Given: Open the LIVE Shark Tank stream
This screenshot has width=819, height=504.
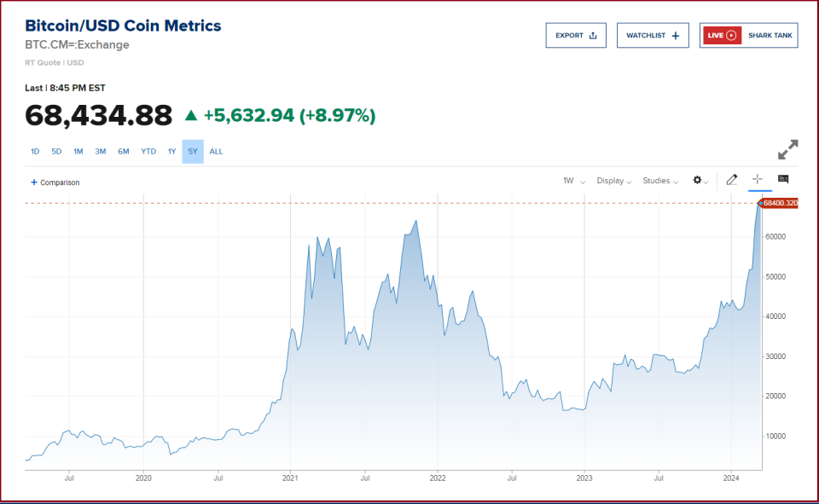Looking at the screenshot, I should pyautogui.click(x=748, y=36).
